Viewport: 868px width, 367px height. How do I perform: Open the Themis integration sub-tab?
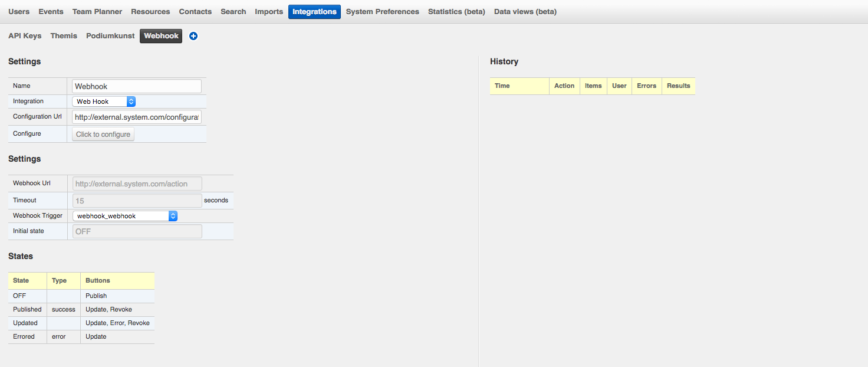click(64, 36)
